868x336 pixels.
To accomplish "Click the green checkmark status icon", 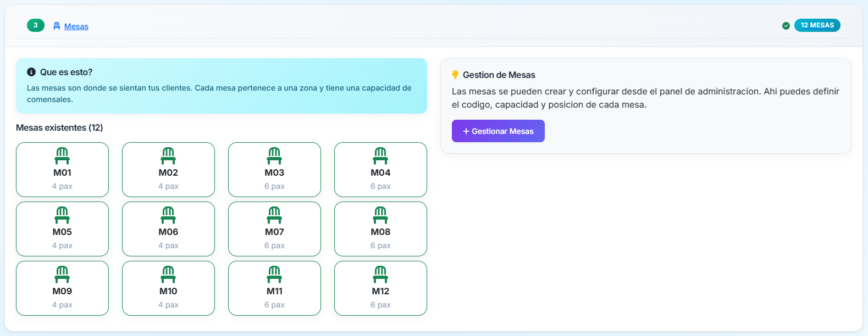I will (x=786, y=26).
